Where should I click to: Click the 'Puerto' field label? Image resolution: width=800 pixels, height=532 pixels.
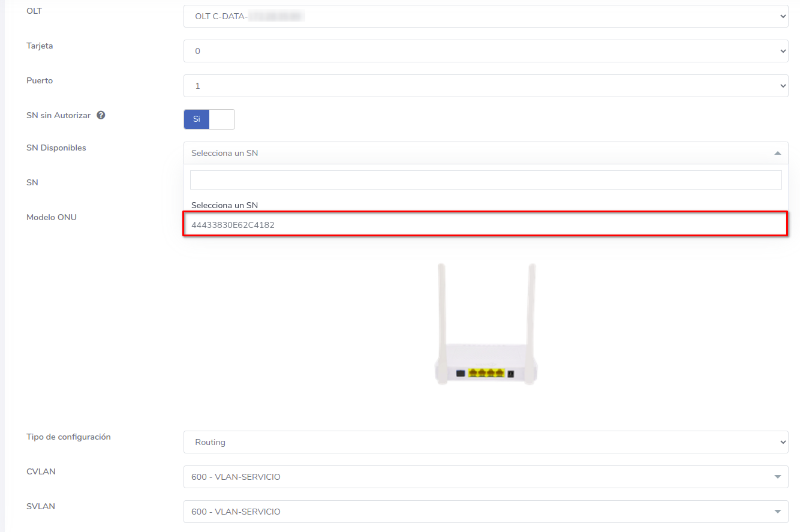[x=40, y=80]
